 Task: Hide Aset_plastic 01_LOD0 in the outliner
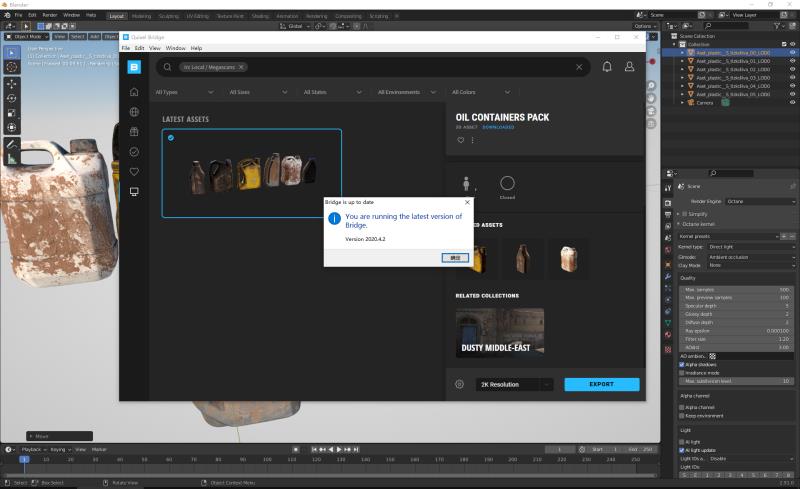point(792,61)
